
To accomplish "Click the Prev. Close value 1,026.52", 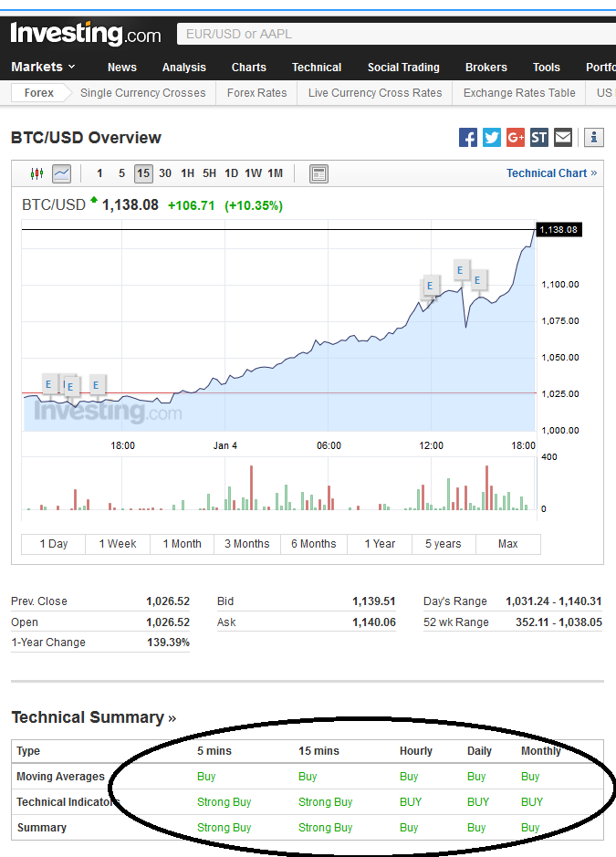I will point(168,601).
